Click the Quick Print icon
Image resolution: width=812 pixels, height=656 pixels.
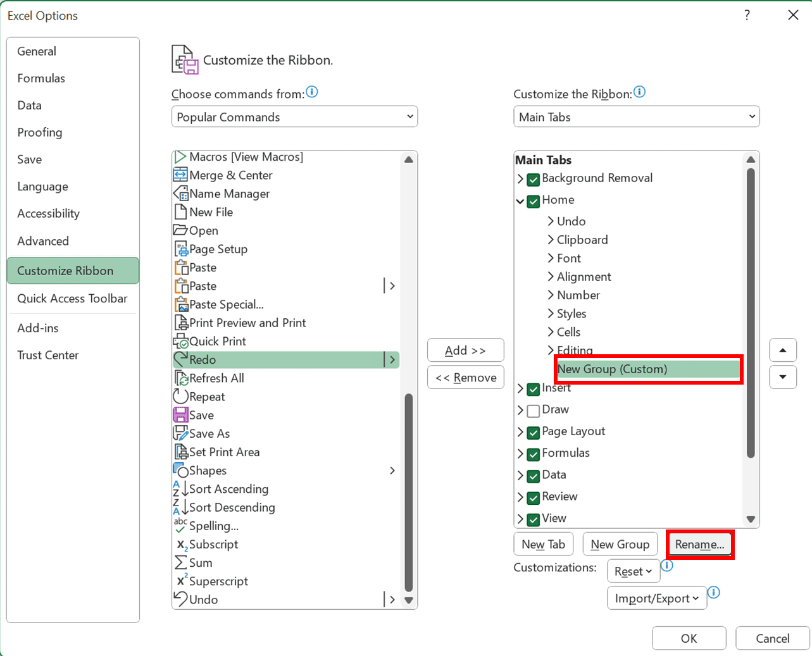180,341
